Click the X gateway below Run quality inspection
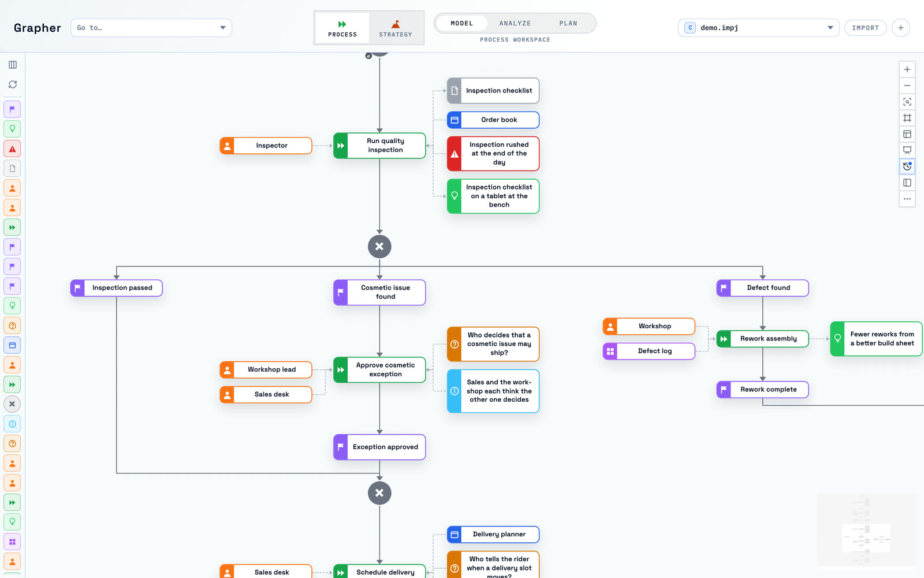 tap(379, 246)
